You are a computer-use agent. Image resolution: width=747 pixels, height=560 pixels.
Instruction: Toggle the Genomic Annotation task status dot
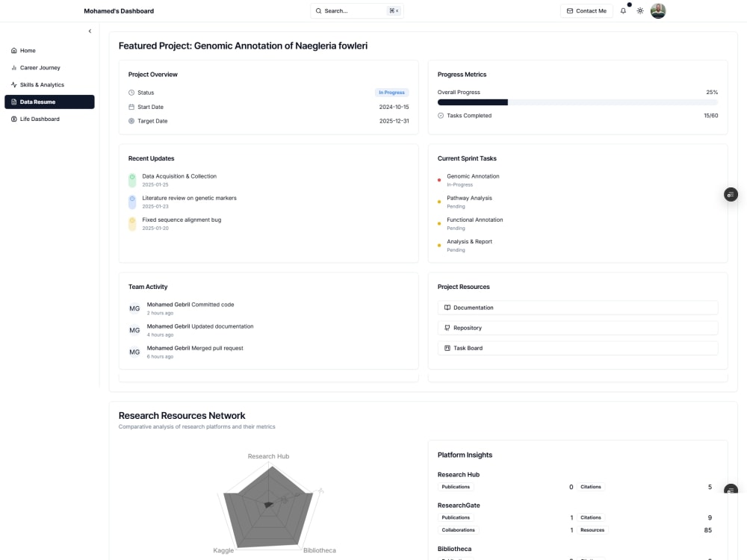[x=438, y=179]
